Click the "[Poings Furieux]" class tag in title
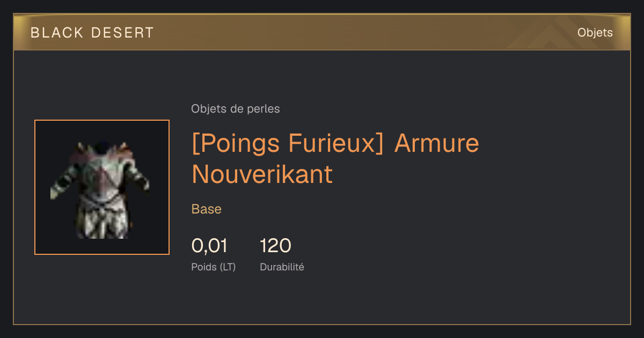Viewport: 644px width, 338px height. [x=288, y=144]
